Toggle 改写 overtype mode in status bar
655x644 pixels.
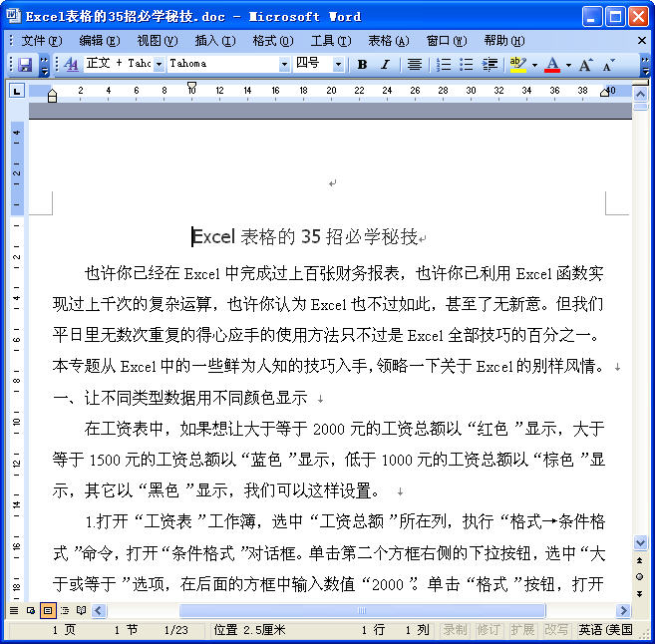click(556, 630)
